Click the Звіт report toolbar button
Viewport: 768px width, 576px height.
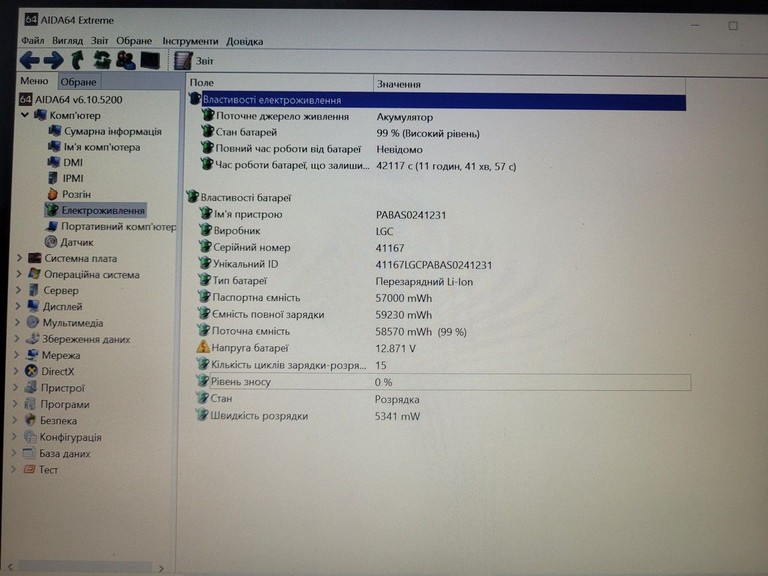pyautogui.click(x=194, y=61)
